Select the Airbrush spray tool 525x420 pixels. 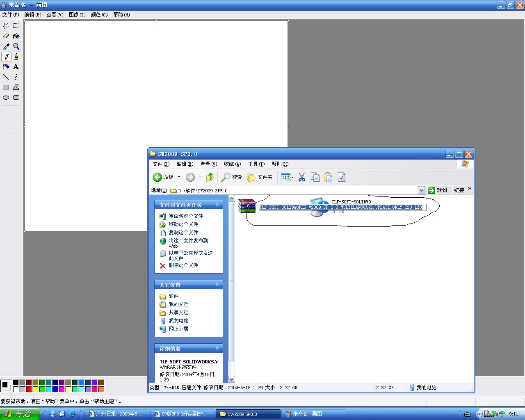pos(6,67)
